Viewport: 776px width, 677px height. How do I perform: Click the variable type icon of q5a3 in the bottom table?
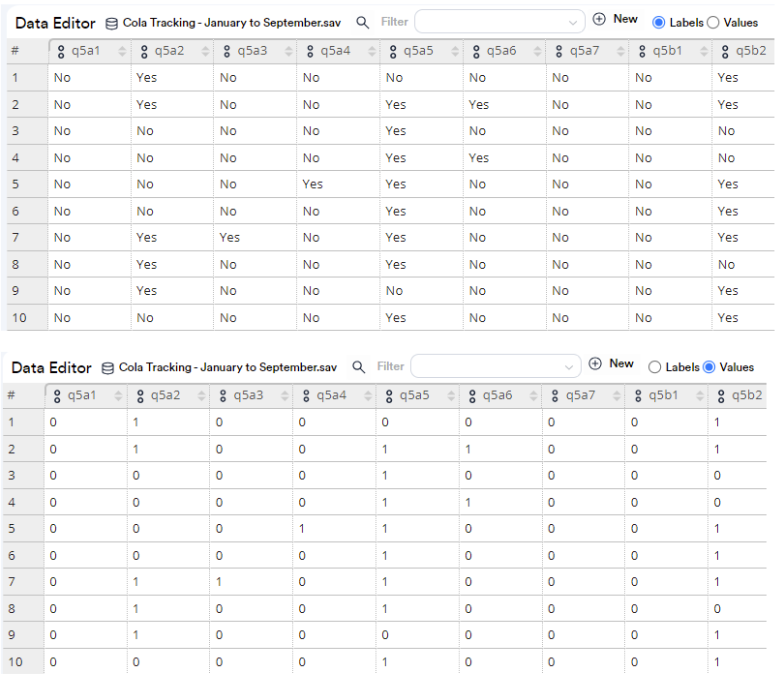pos(223,396)
